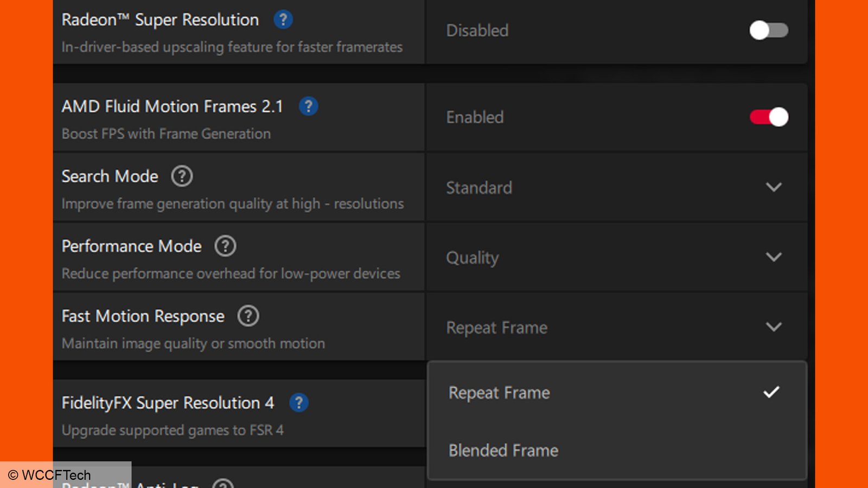The height and width of the screenshot is (488, 868).
Task: Open help for FidelityFX Super Resolution 4
Action: pos(298,403)
